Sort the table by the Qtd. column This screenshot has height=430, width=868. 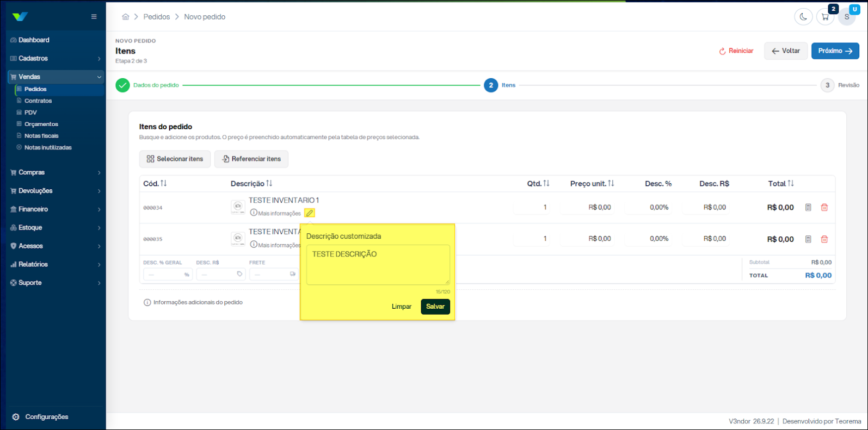coord(538,184)
